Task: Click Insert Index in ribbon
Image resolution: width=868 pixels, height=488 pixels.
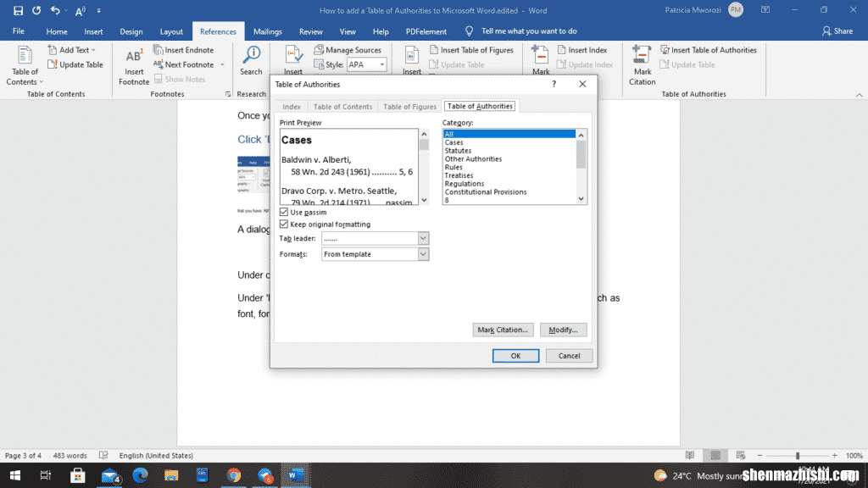Action: point(581,50)
